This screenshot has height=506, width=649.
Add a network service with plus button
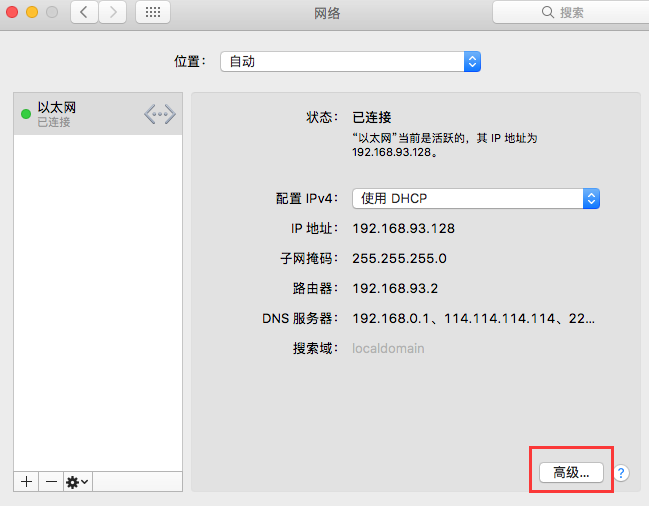tap(26, 482)
